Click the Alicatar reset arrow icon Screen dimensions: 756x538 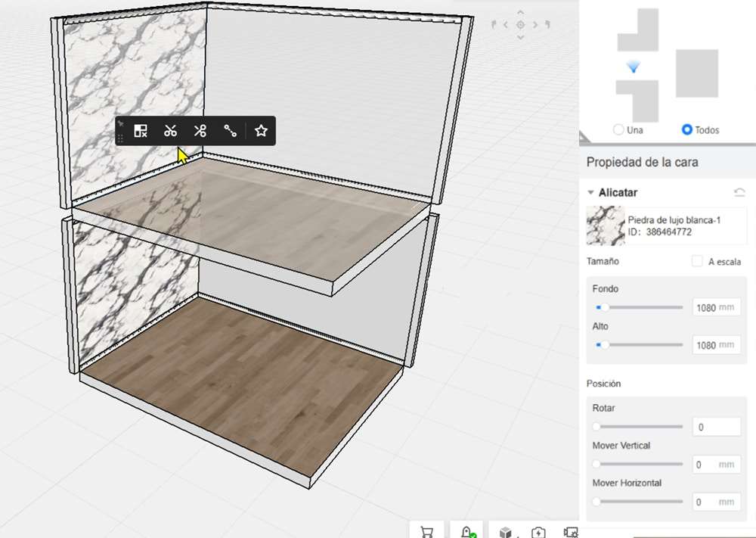[739, 192]
